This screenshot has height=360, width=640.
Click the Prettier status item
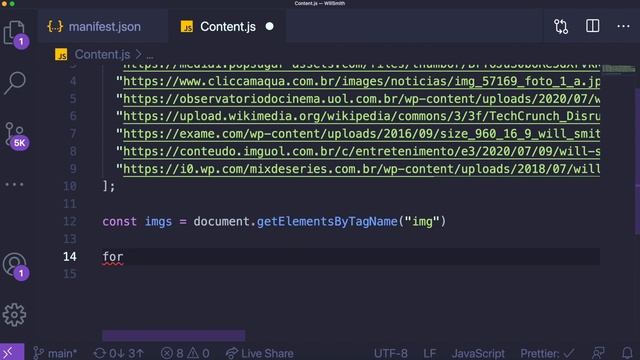pos(547,353)
